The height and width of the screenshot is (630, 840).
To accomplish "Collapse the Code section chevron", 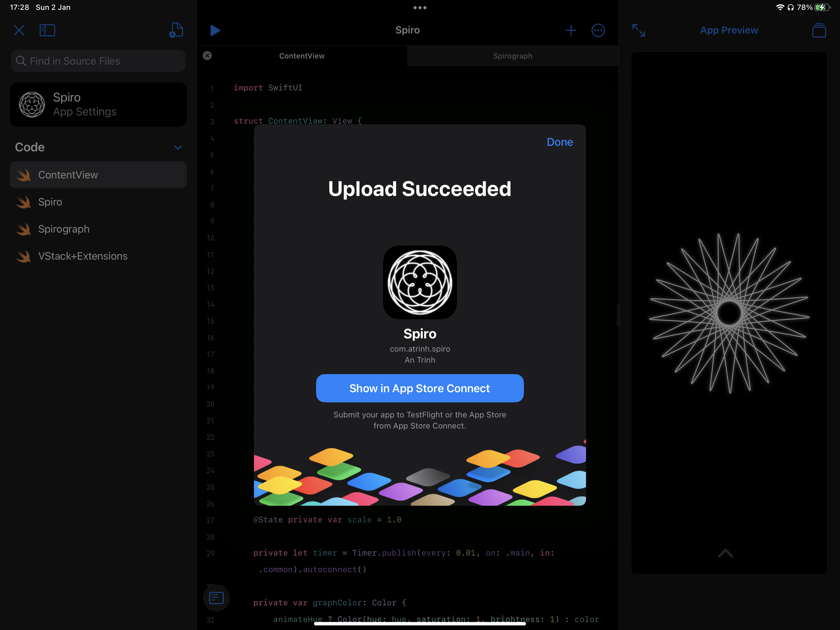I will pyautogui.click(x=178, y=147).
